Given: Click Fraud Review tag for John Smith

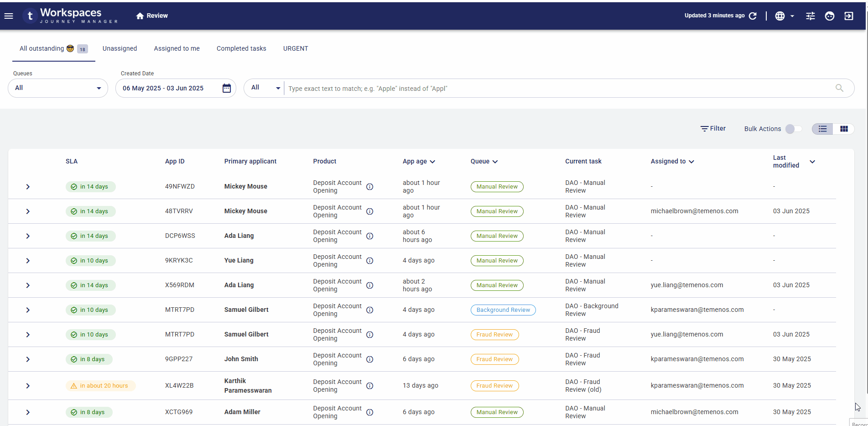Looking at the screenshot, I should [x=494, y=359].
